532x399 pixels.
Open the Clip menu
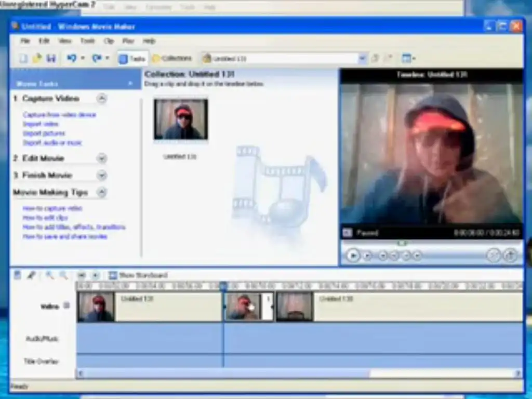pos(109,41)
